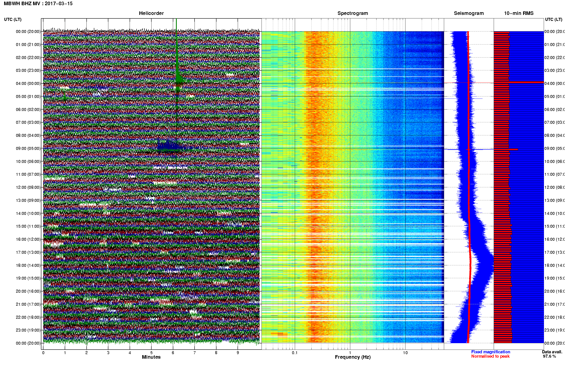Click the title MBWH BHZ MV : 2017-03-15
The image size is (588, 368).
click(x=38, y=3)
